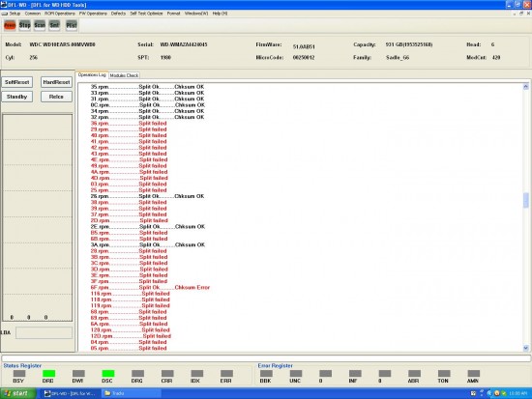Select the 35.rpm log row

147,87
